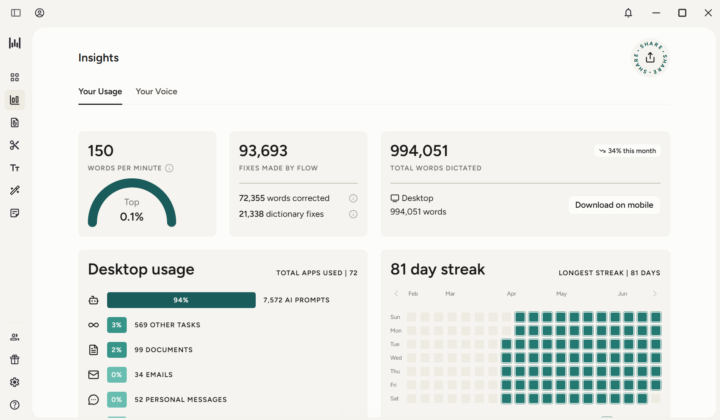720x420 pixels.
Task: Toggle the sidebar panel icon
Action: 16,13
